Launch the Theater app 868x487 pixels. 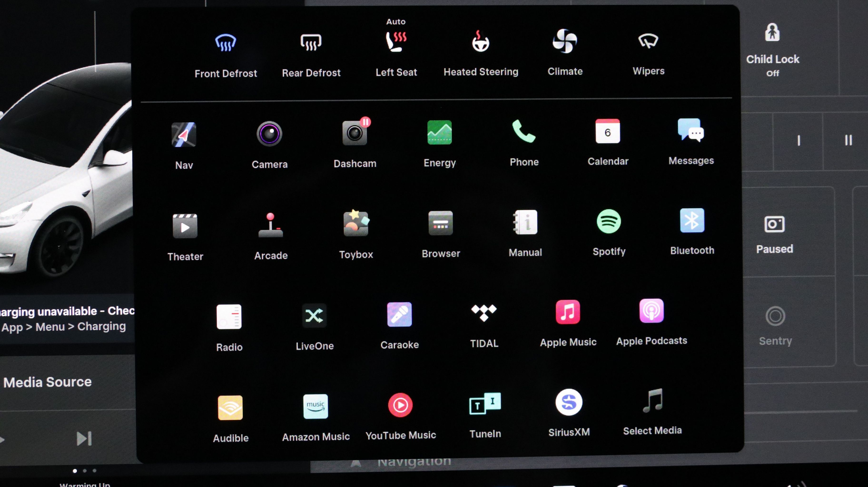click(185, 226)
